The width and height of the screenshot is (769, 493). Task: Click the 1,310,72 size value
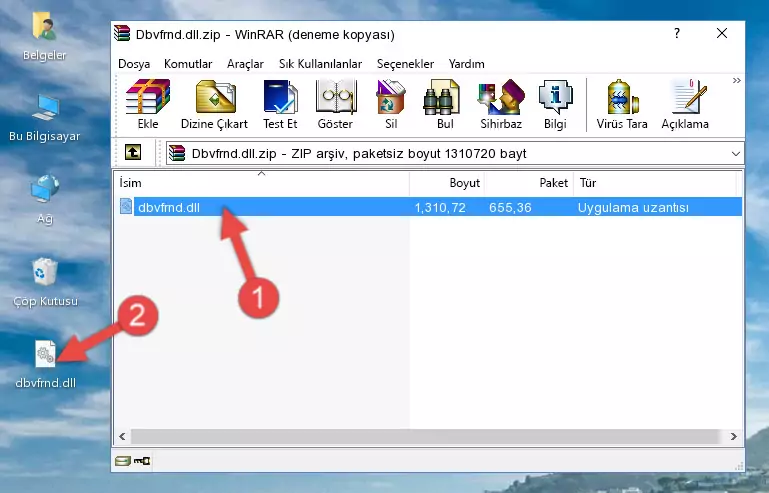tap(440, 208)
